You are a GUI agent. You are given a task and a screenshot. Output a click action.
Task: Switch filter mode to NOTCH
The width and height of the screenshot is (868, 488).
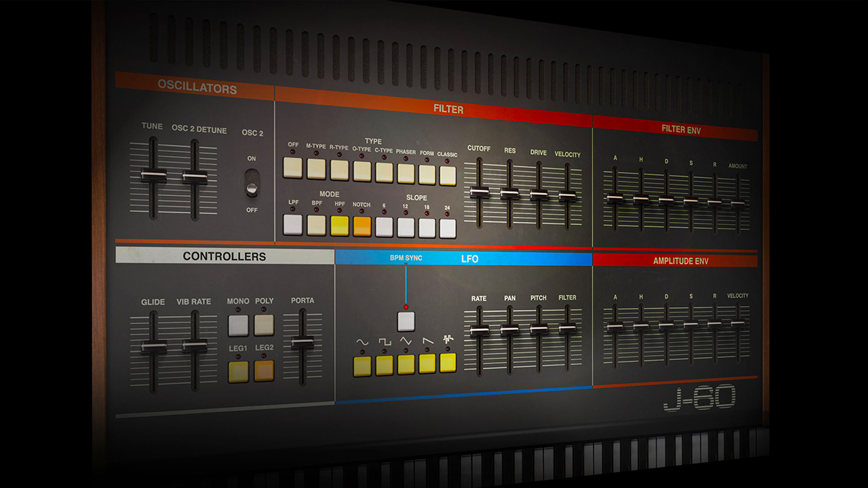click(x=362, y=227)
